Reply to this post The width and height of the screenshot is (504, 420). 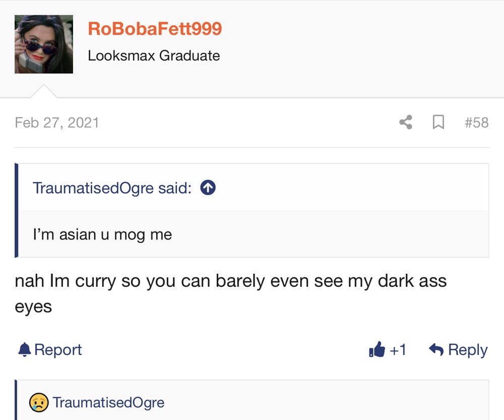458,349
